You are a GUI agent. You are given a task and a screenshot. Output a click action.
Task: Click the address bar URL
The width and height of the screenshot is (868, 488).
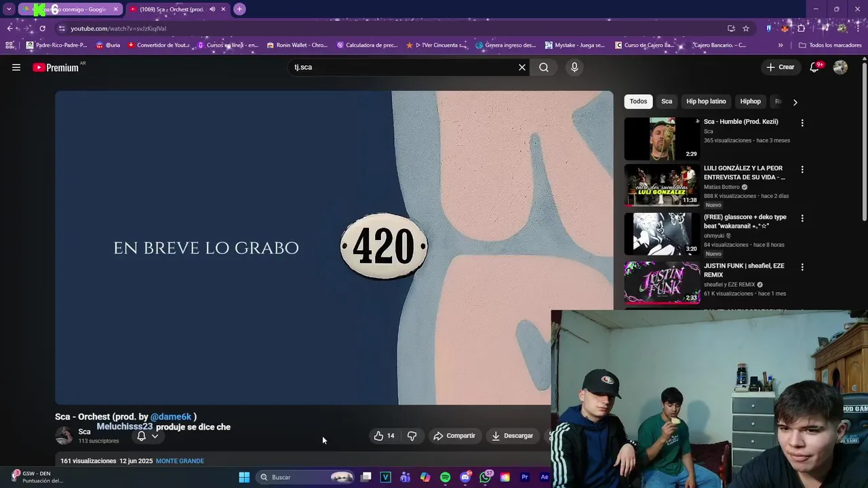[x=119, y=28]
